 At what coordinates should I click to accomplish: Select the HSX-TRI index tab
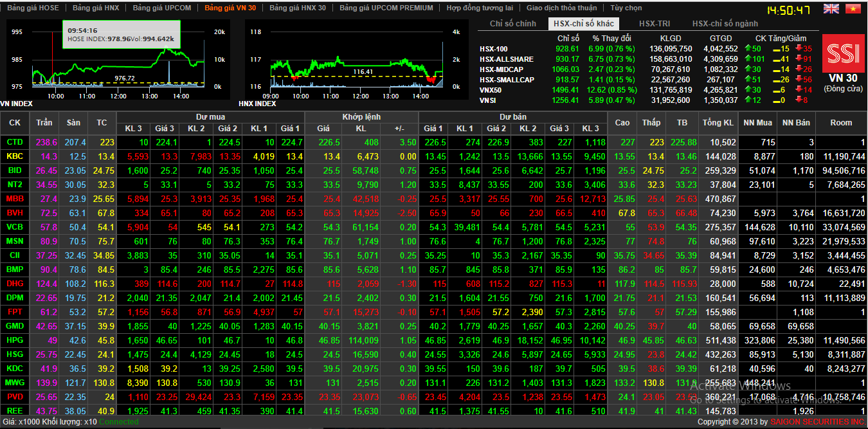pos(655,24)
